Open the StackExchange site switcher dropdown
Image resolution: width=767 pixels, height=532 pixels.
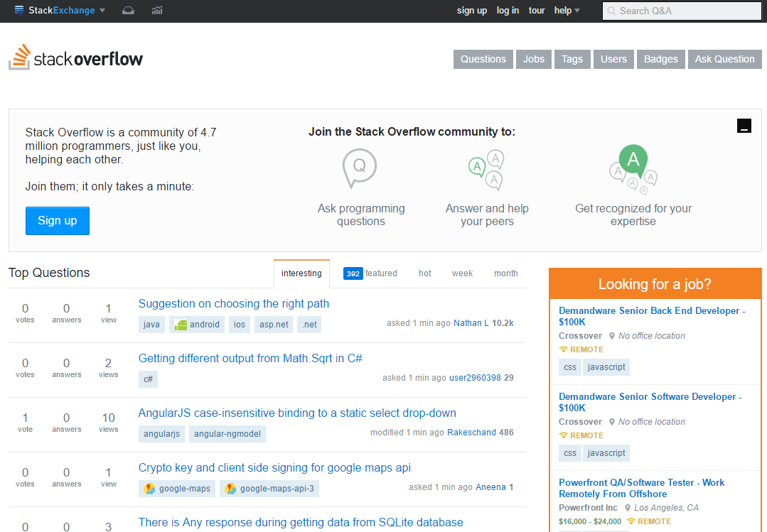60,10
